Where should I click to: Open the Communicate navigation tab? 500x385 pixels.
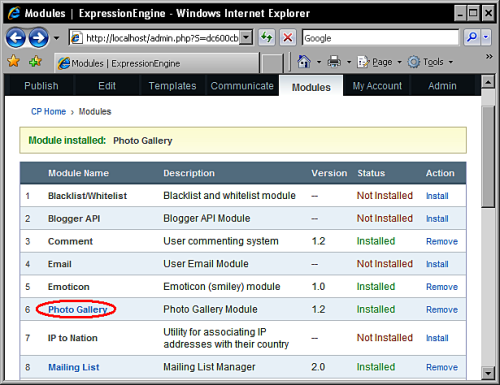tap(242, 86)
